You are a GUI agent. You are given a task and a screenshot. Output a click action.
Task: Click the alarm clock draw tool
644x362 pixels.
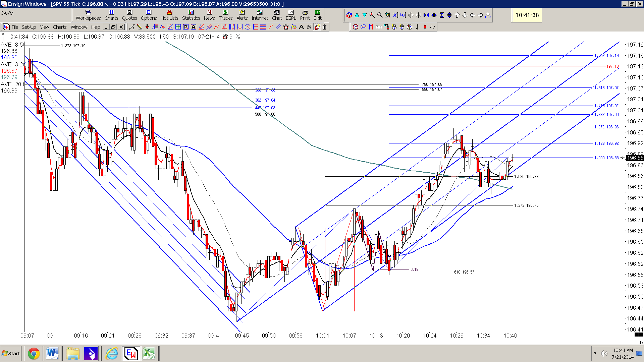coord(286,27)
